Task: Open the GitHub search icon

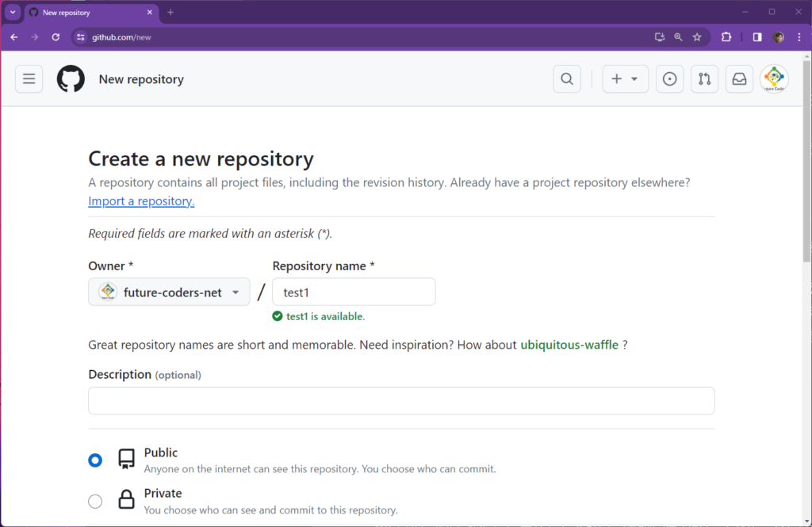Action: (x=567, y=79)
